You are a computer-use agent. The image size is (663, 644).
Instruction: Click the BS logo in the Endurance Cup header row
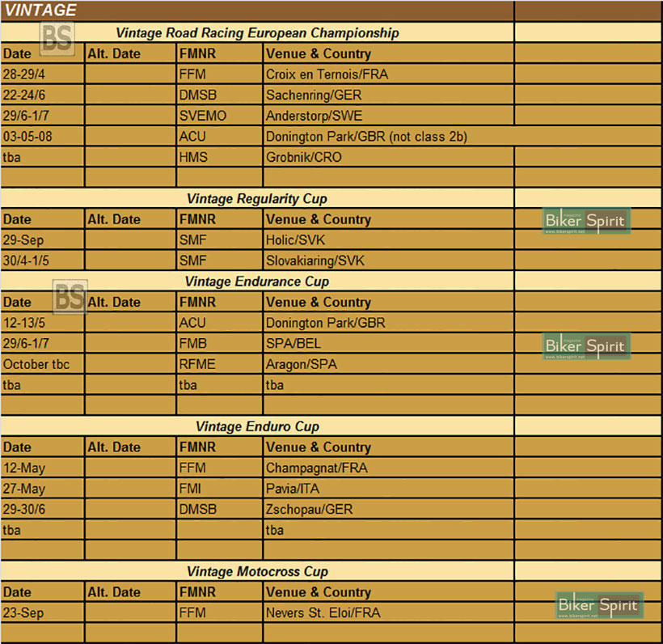coord(70,297)
